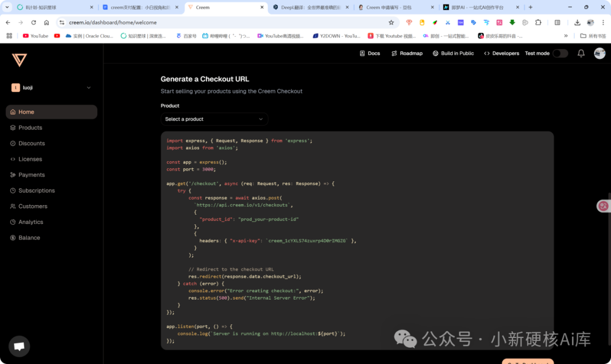Open the Select a product dropdown

(x=214, y=119)
